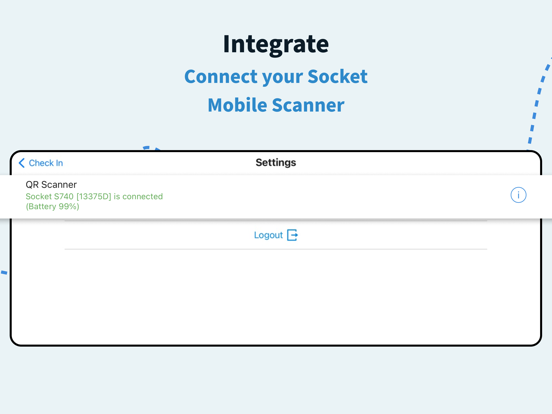Viewport: 552px width, 414px height.
Task: Click the back chevron icon
Action: [x=21, y=163]
